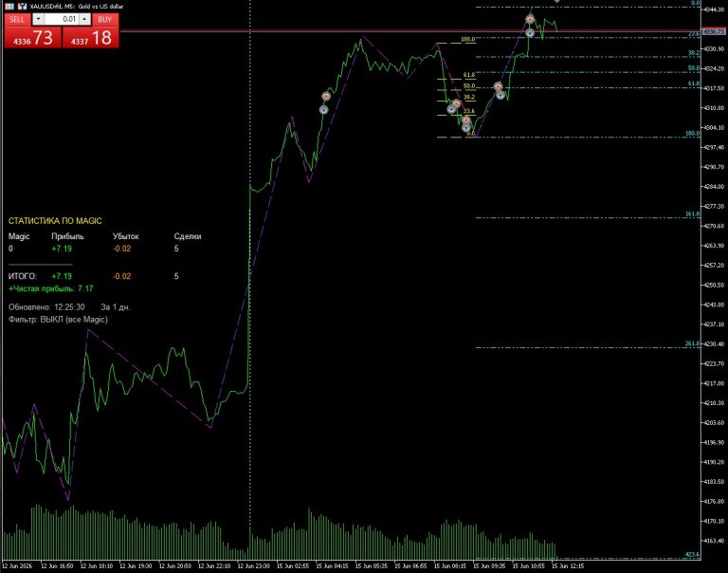The image size is (728, 573).
Task: Click the red marker of the leftmost deal pair
Action: click(x=326, y=96)
